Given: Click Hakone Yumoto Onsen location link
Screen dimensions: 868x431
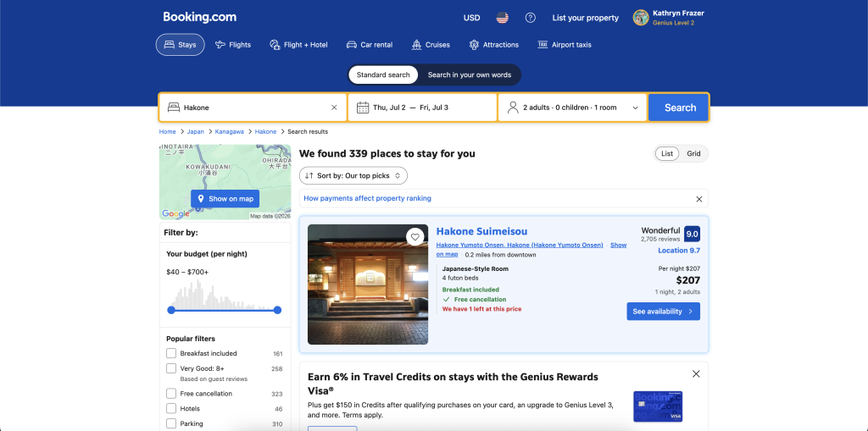Looking at the screenshot, I should pos(520,245).
